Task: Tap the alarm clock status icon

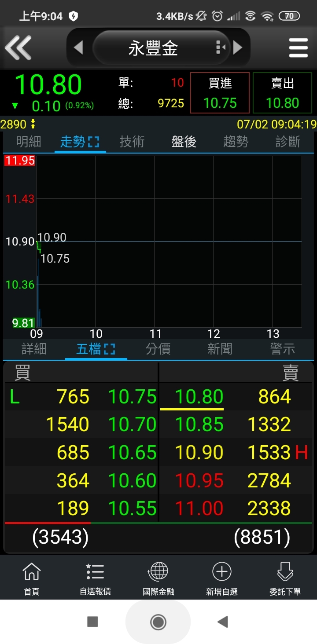Action: (x=217, y=16)
